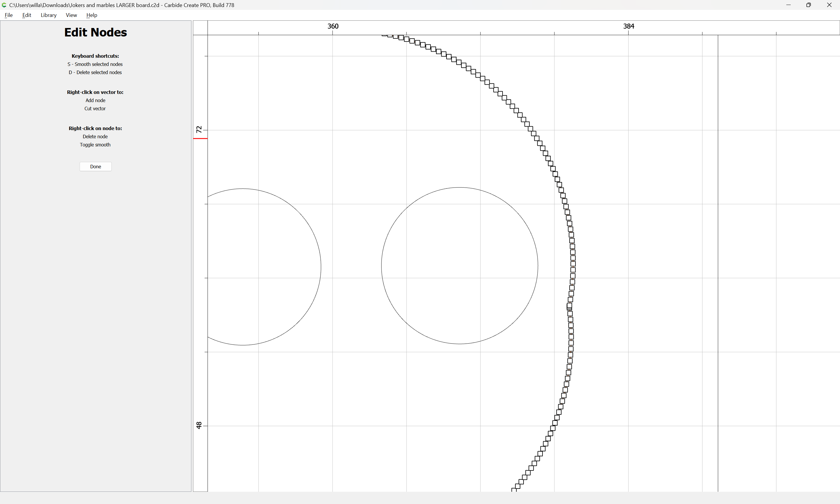This screenshot has width=840, height=504.
Task: Click the 'Edit Nodes' heading
Action: (x=95, y=32)
